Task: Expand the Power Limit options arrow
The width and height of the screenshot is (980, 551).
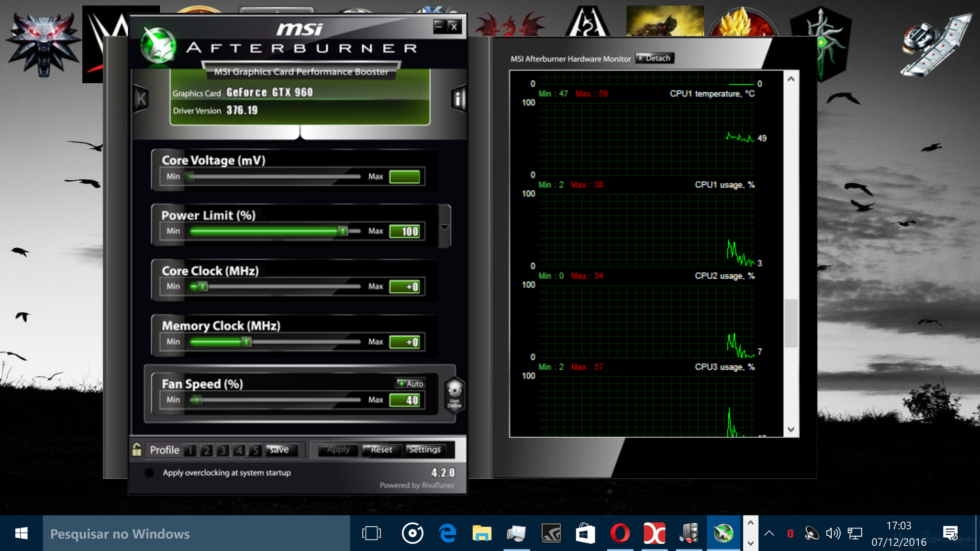Action: coord(445,227)
